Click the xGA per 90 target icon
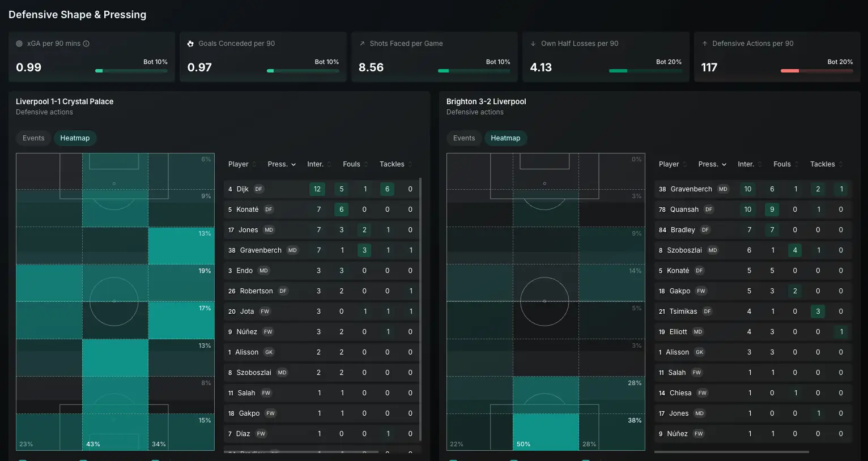Screen dimensions: 868x461 [x=19, y=44]
